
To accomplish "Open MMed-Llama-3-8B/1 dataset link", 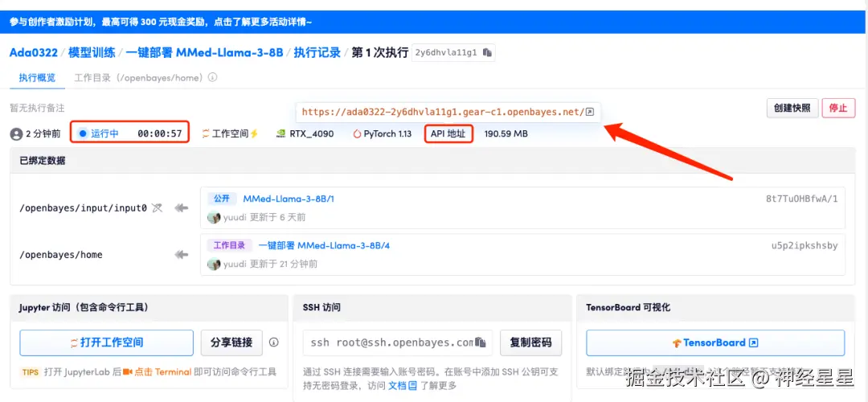I will pos(289,199).
